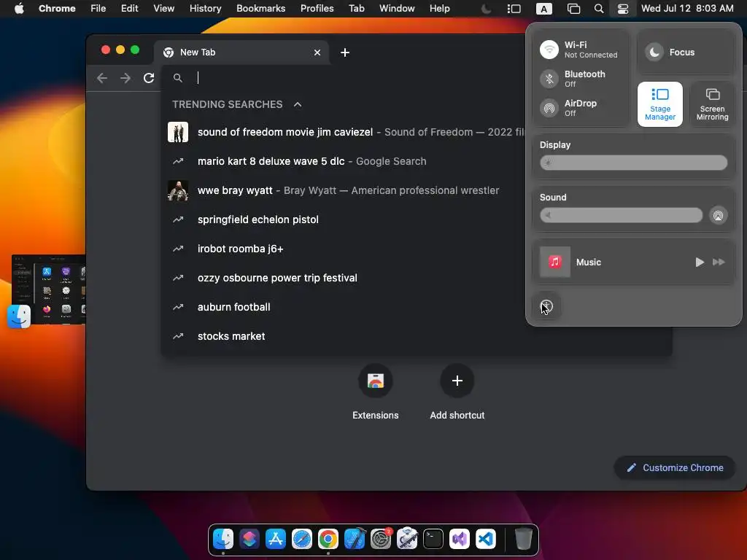Open Automator from the Dock
The image size is (747, 560).
tap(407, 539)
